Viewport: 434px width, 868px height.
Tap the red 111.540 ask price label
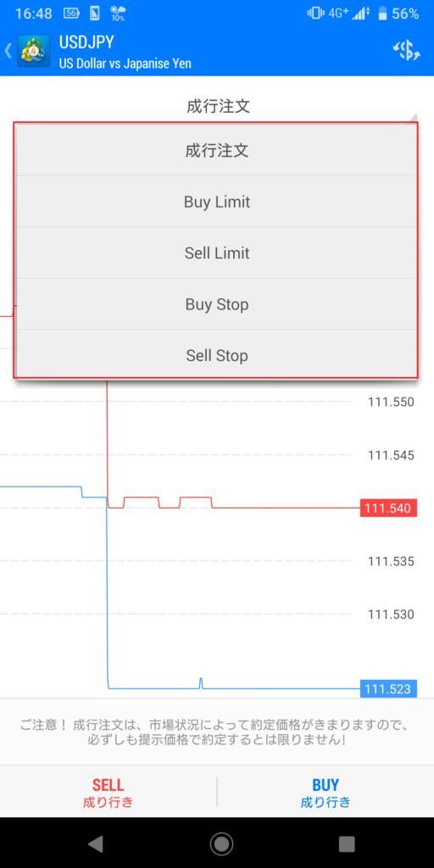point(388,509)
